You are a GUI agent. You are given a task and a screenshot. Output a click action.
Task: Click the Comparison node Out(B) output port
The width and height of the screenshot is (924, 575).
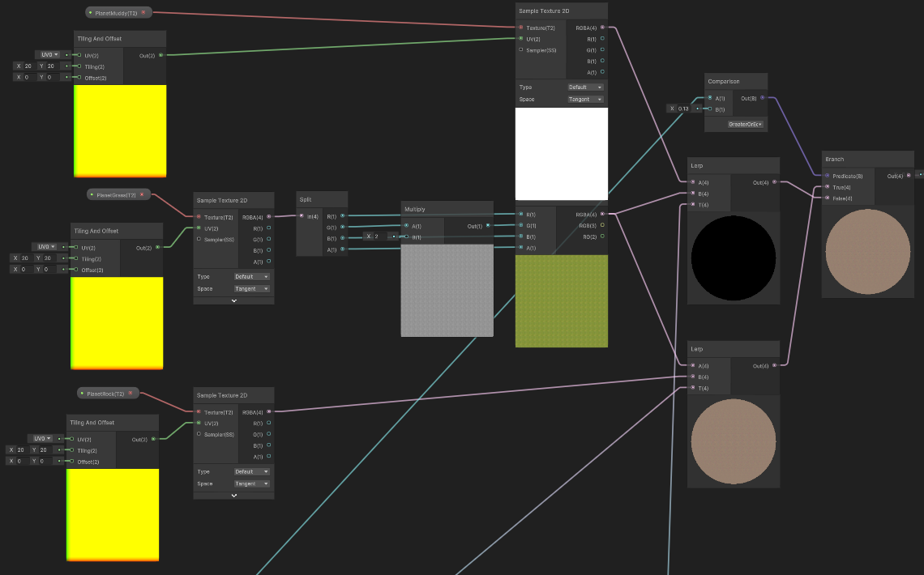pyautogui.click(x=761, y=98)
